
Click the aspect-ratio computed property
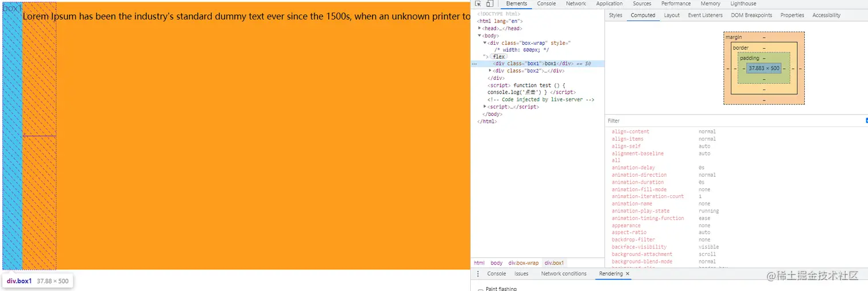(x=629, y=232)
